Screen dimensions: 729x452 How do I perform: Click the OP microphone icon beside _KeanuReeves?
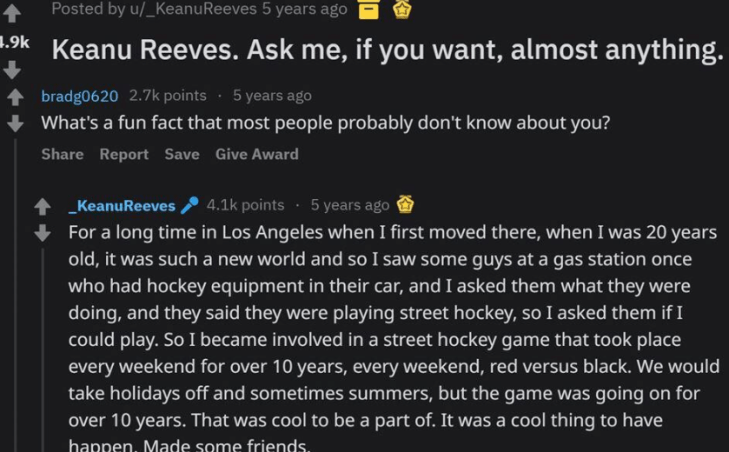click(190, 206)
